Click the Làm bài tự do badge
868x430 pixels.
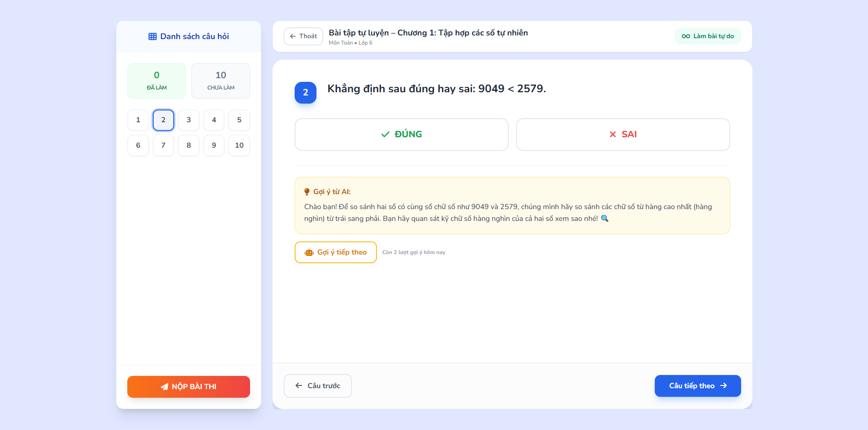(x=708, y=36)
